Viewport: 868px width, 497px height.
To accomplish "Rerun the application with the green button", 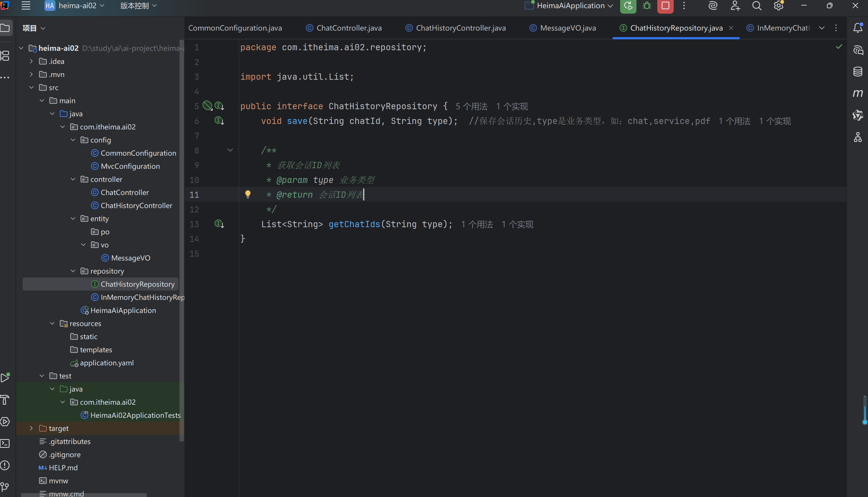I will [x=628, y=6].
